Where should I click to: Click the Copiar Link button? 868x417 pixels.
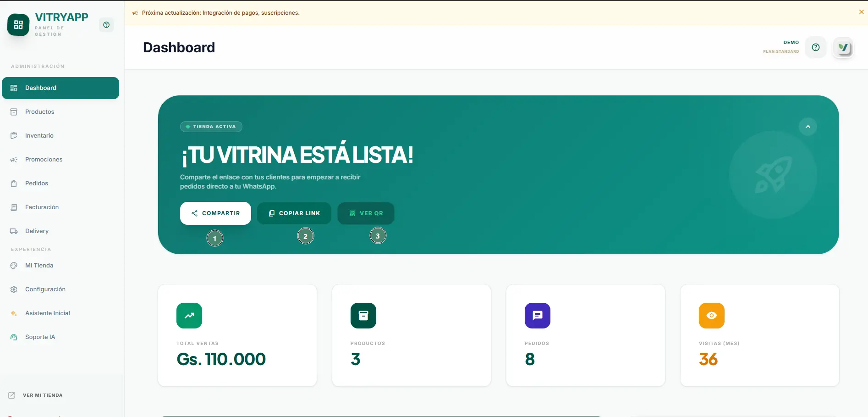tap(294, 213)
